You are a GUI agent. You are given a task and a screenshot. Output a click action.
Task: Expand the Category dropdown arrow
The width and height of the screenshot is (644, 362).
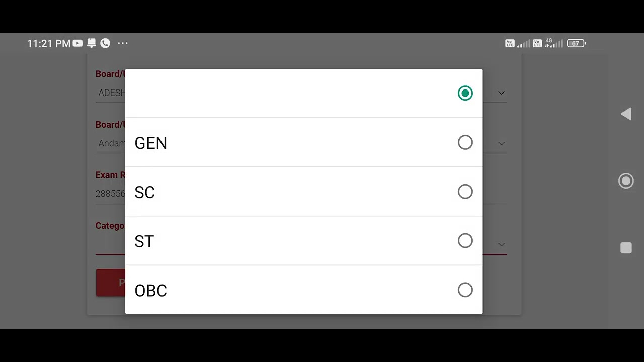tap(501, 244)
